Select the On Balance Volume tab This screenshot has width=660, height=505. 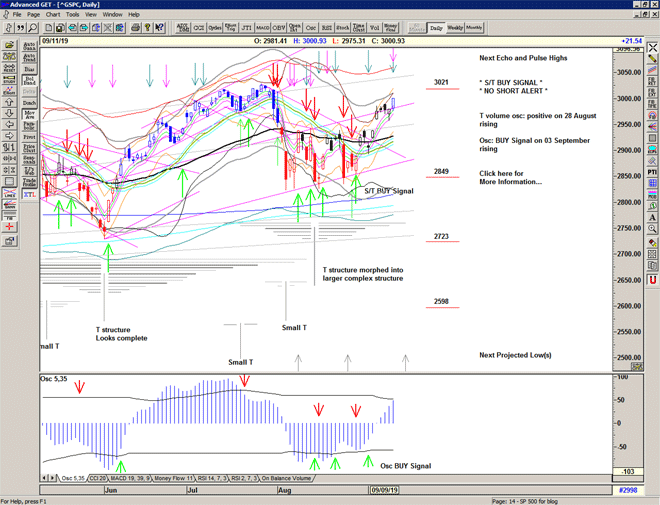[x=286, y=478]
